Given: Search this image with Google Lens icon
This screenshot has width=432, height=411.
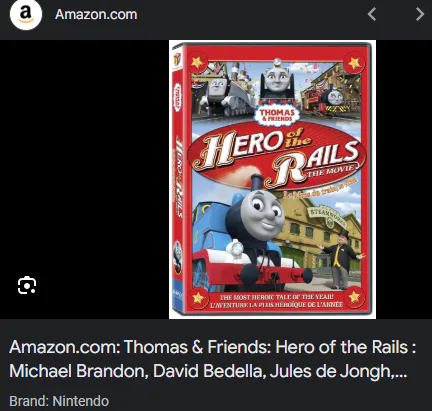Looking at the screenshot, I should pyautogui.click(x=27, y=285).
